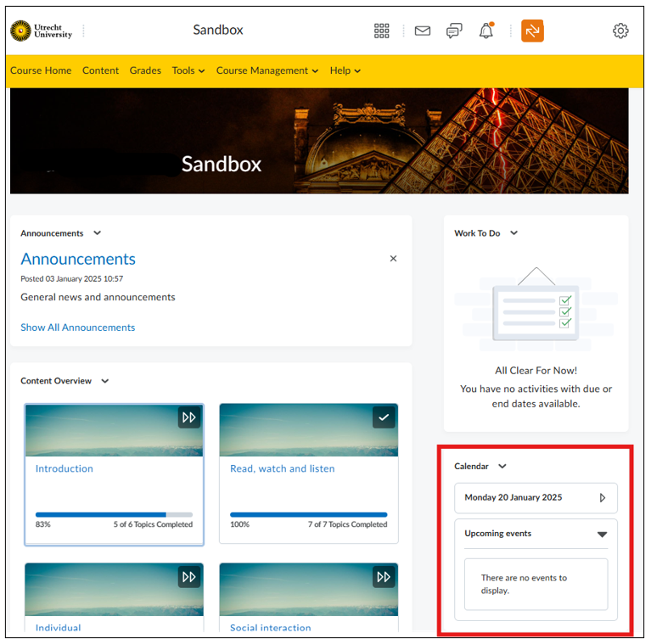Viewport: 651px width, 644px height.
Task: Open subscription alerts chat icon
Action: (454, 31)
